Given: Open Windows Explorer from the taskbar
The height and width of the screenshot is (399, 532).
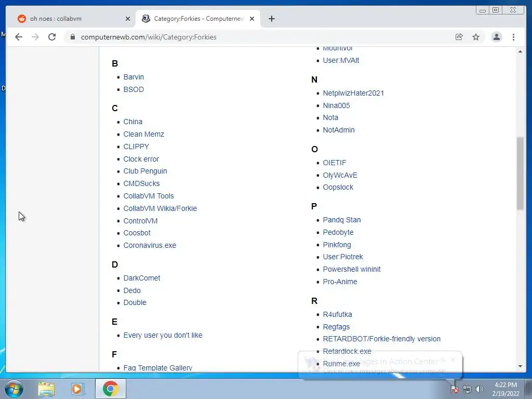Looking at the screenshot, I should (x=46, y=389).
